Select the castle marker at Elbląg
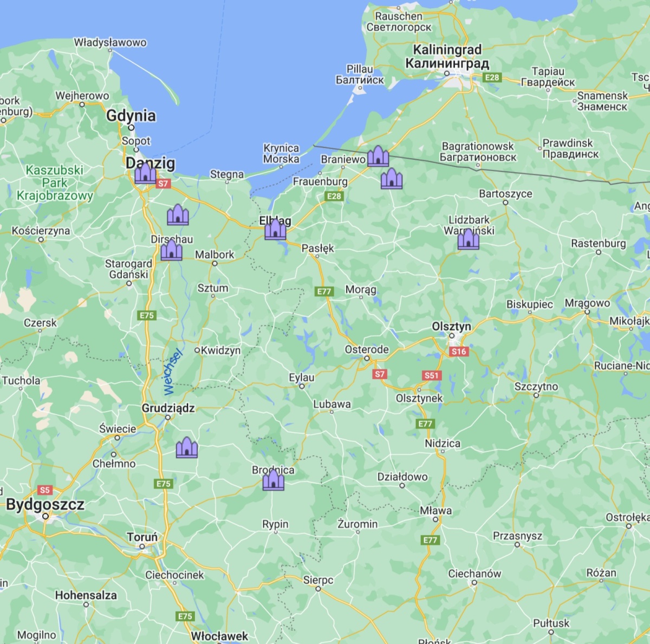The image size is (650, 644). (275, 229)
